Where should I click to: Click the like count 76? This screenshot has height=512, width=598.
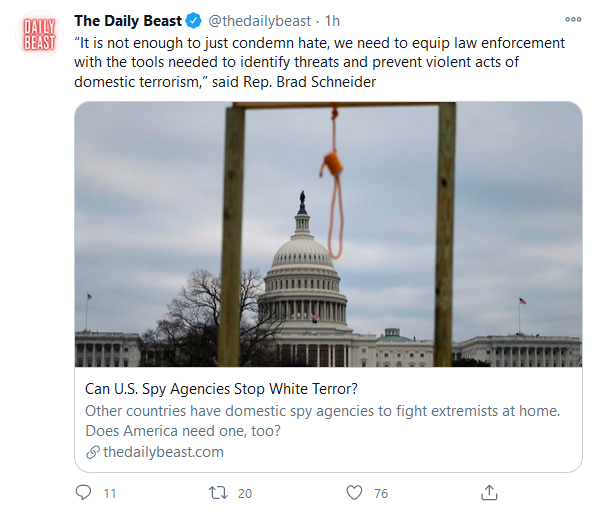(381, 494)
